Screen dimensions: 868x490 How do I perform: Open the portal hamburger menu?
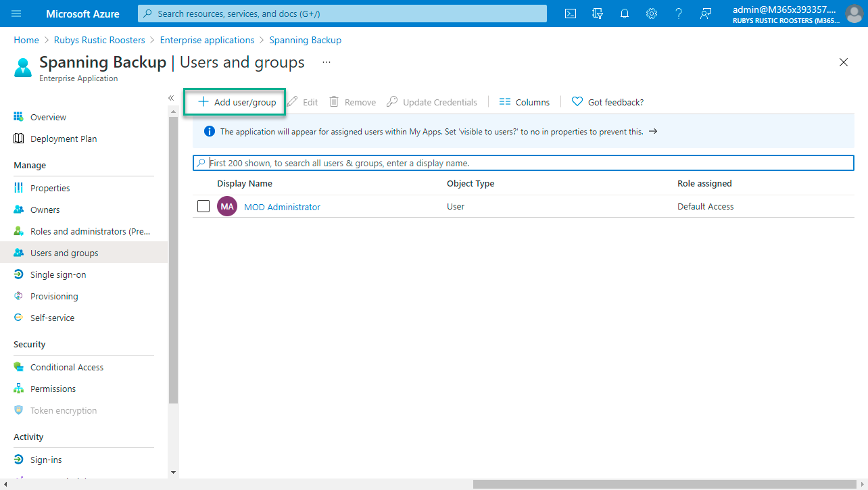pyautogui.click(x=16, y=14)
